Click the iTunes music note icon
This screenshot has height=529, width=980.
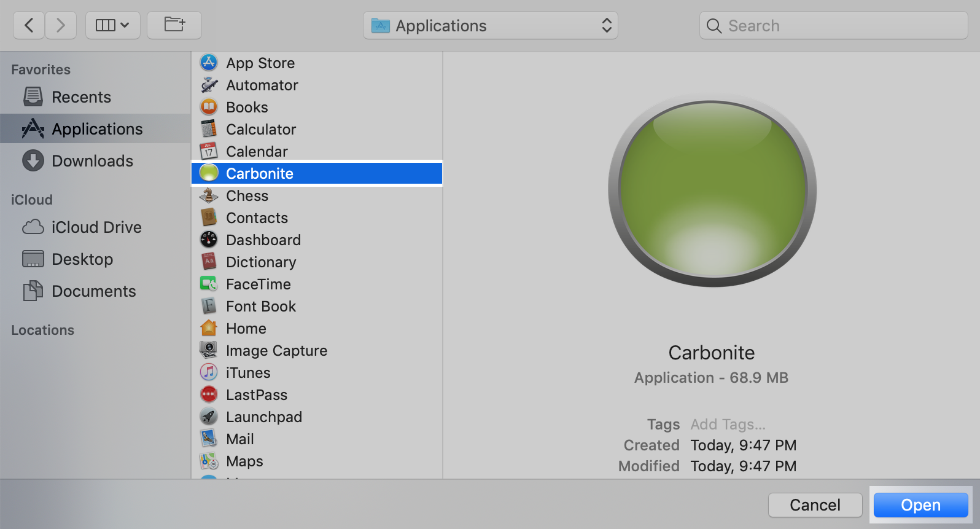tap(209, 372)
